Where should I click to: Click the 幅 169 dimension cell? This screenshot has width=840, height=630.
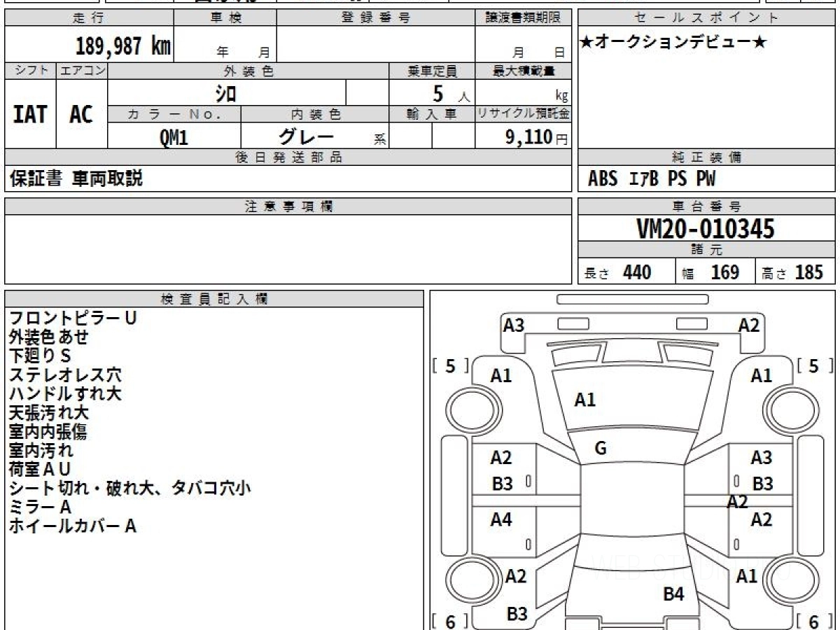point(715,272)
